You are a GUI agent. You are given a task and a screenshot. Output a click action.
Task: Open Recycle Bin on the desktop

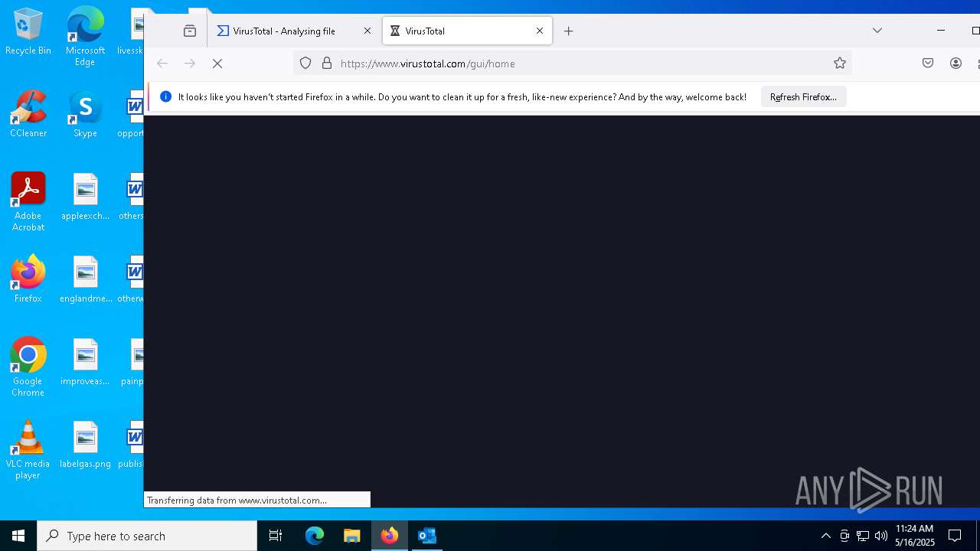click(28, 32)
